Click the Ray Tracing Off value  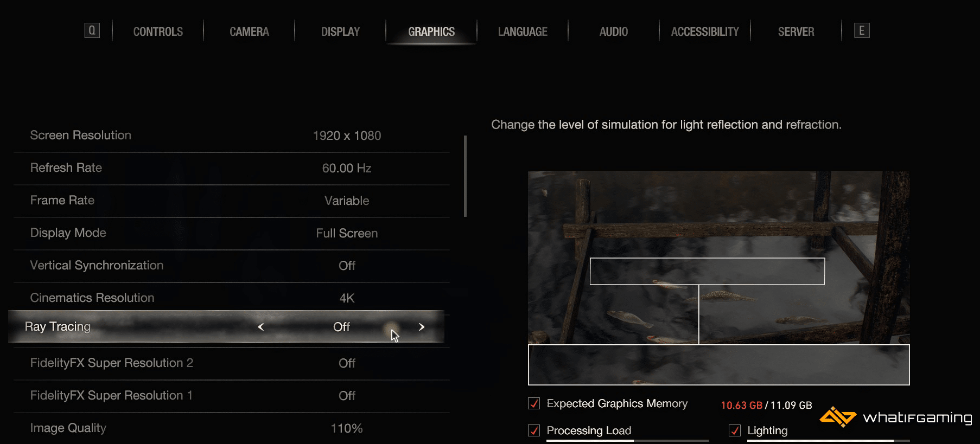click(x=341, y=327)
